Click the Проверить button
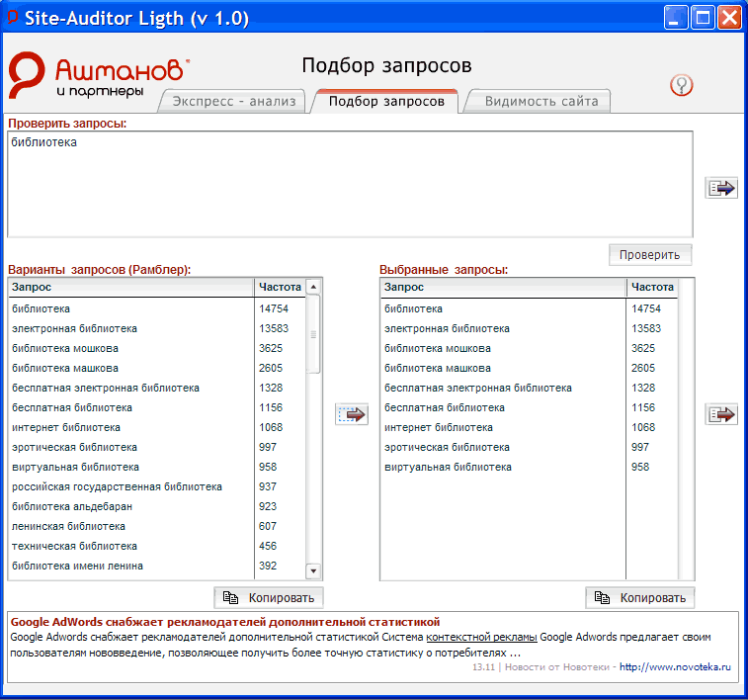This screenshot has width=748, height=700. pyautogui.click(x=650, y=255)
